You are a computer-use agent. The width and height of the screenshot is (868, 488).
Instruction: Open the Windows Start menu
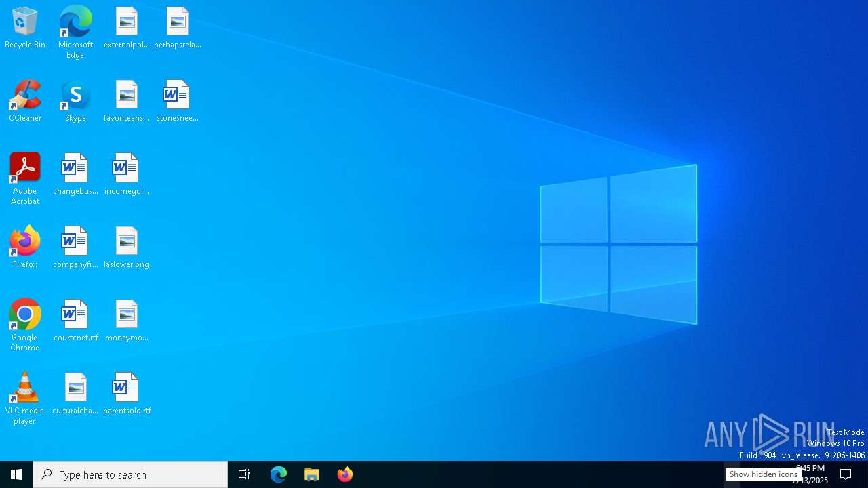[16, 474]
